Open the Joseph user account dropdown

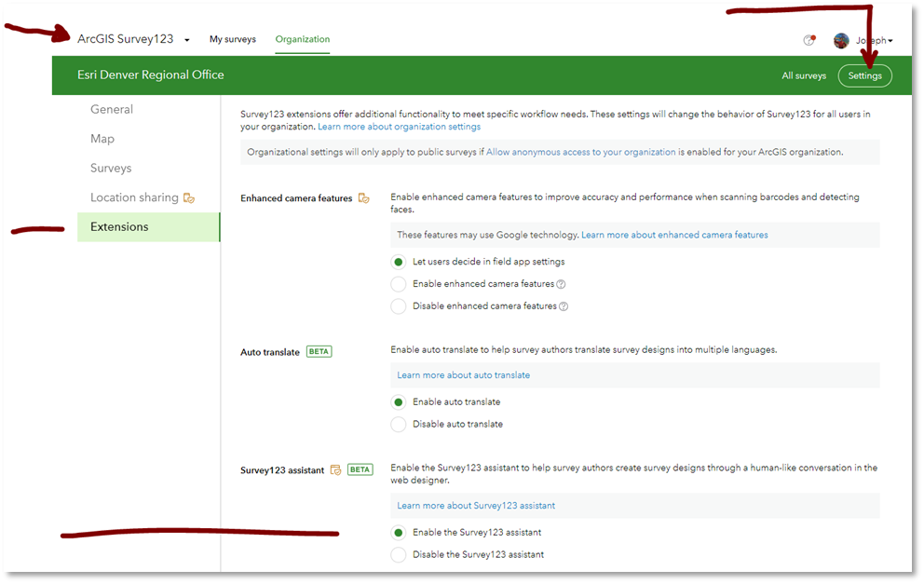pos(875,41)
